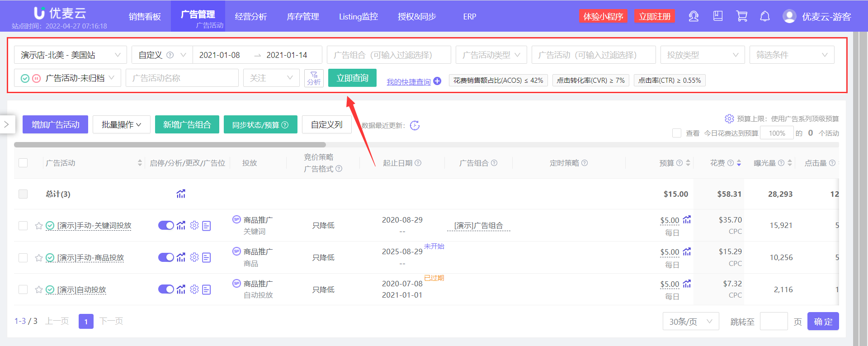This screenshot has width=868, height=346.
Task: Star the [演示]自动投放 campaign
Action: [x=39, y=289]
